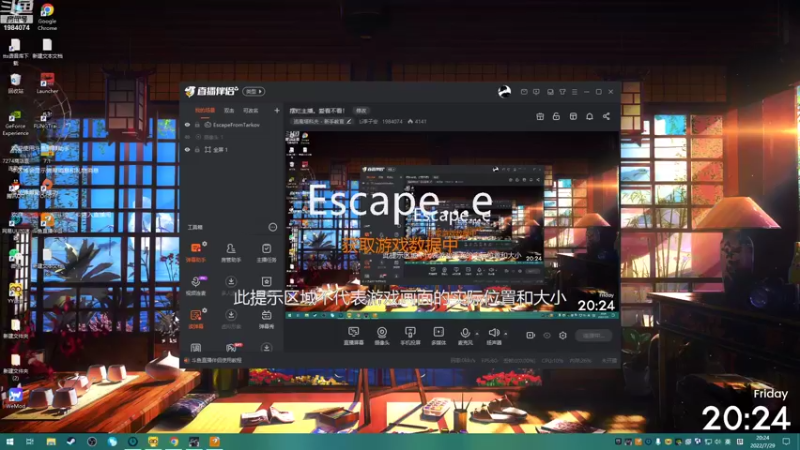Add a new scene with the plus
This screenshot has width=800, height=450.
[x=277, y=110]
